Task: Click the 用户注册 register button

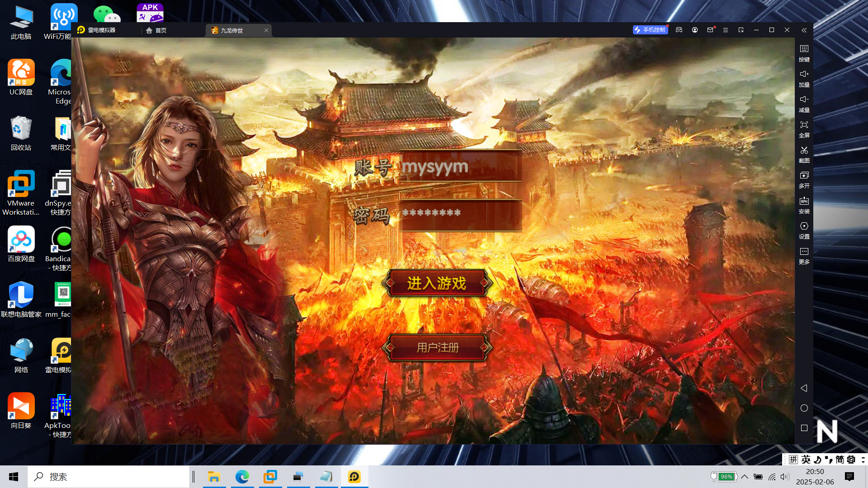Action: point(437,347)
